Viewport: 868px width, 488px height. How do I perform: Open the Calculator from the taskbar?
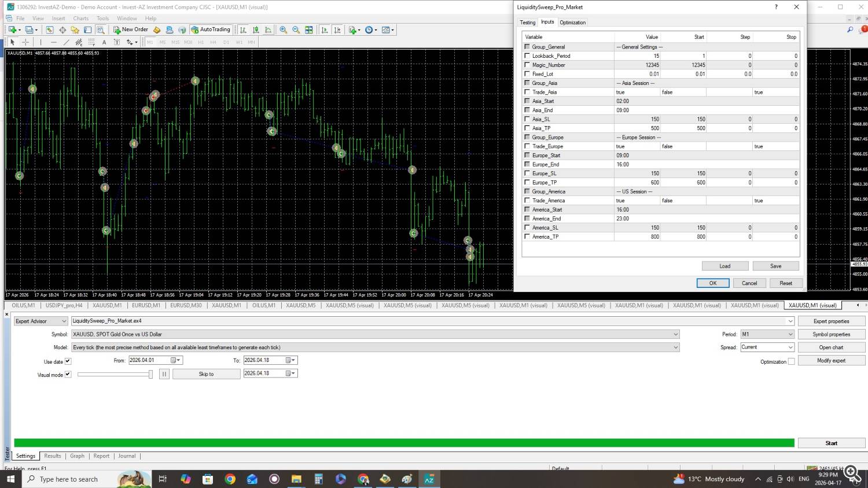[x=318, y=479]
